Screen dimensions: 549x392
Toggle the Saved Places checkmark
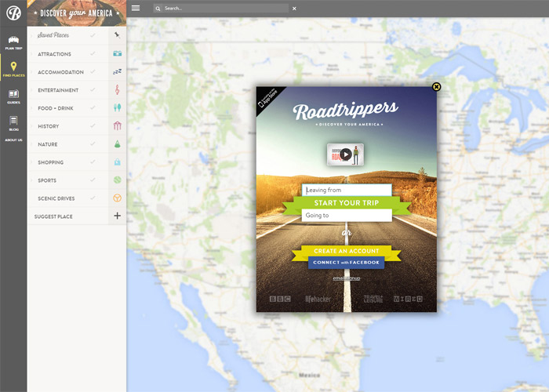[93, 35]
